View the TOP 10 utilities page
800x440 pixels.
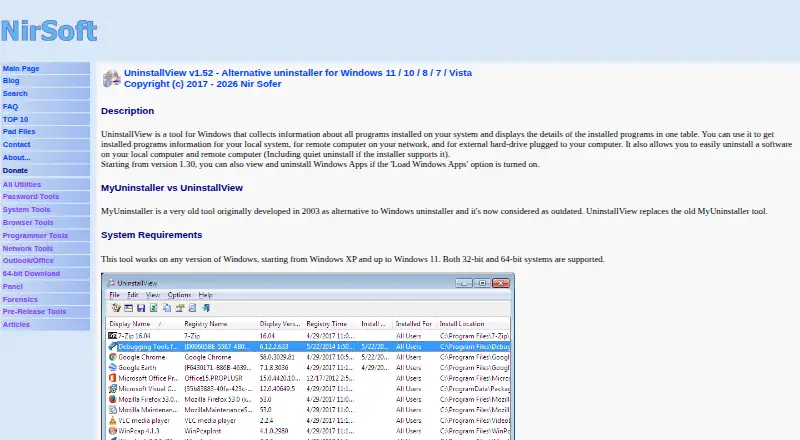pos(15,119)
